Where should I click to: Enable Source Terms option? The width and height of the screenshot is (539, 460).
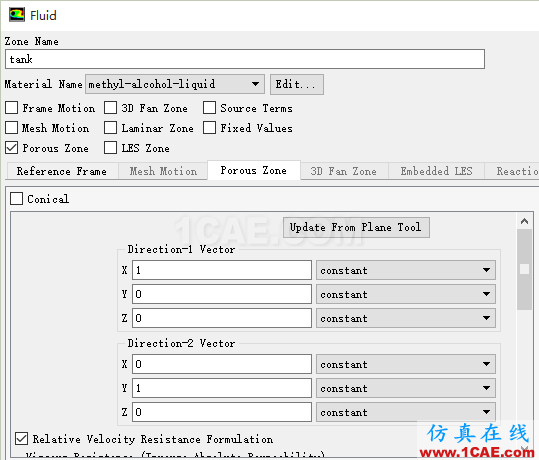209,108
